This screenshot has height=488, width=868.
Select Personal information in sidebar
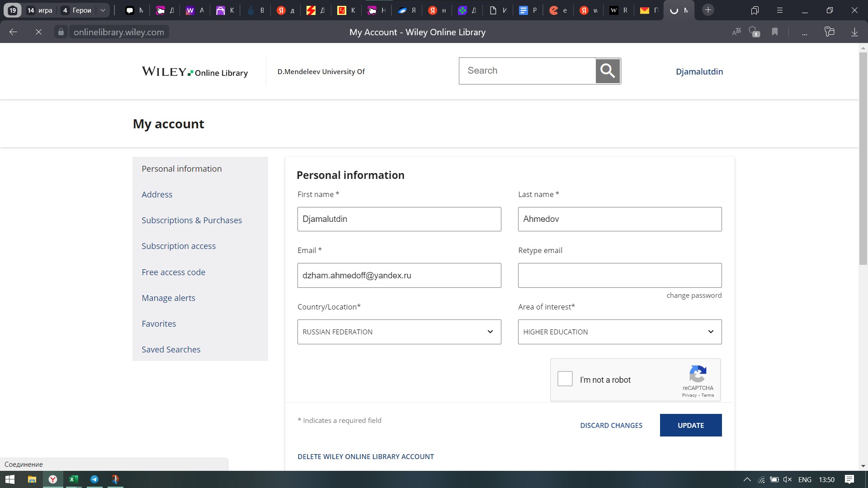tap(182, 169)
